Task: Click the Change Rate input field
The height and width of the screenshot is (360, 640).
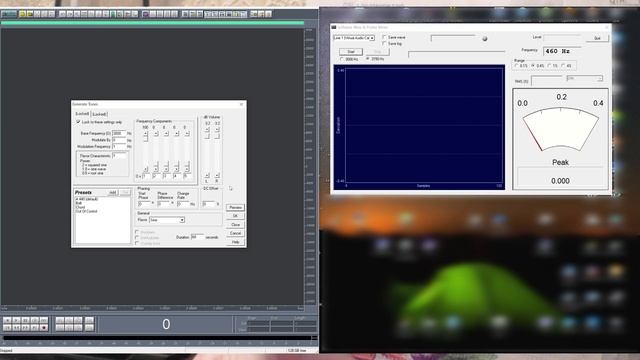Action: pos(183,204)
